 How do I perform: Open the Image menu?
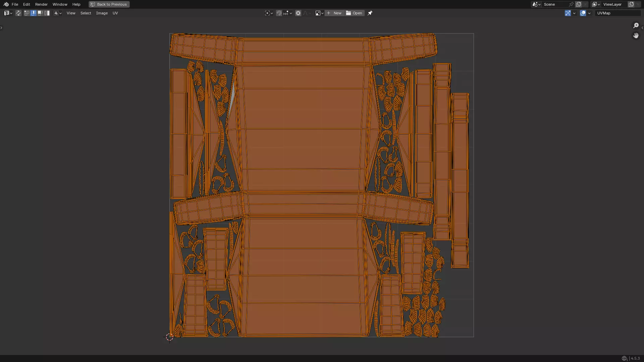pos(102,13)
